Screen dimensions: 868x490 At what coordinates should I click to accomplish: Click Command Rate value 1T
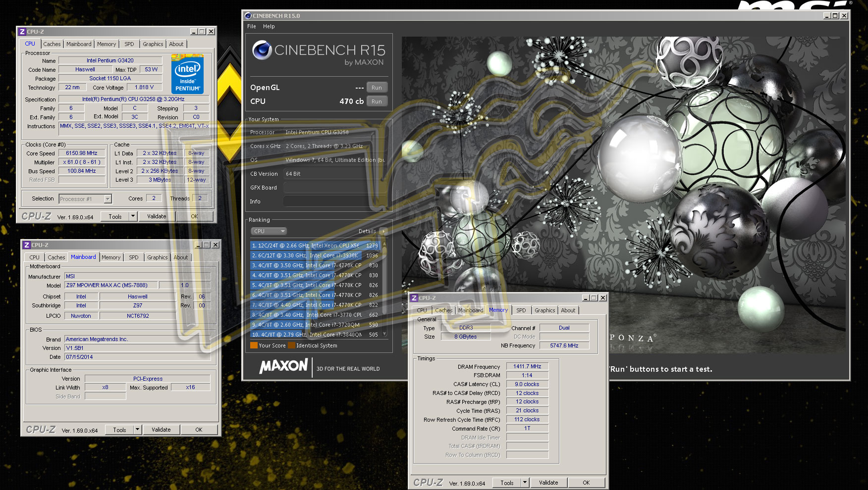tap(527, 429)
